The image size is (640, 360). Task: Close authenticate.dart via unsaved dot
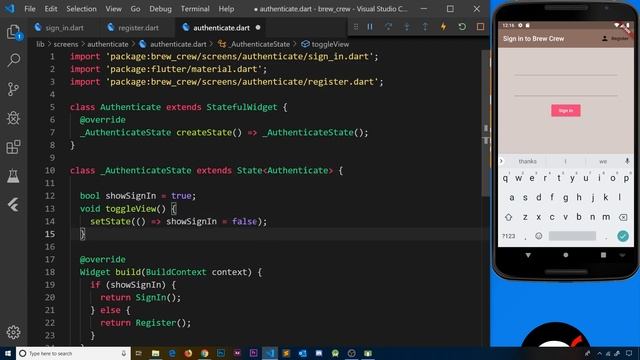tap(258, 28)
